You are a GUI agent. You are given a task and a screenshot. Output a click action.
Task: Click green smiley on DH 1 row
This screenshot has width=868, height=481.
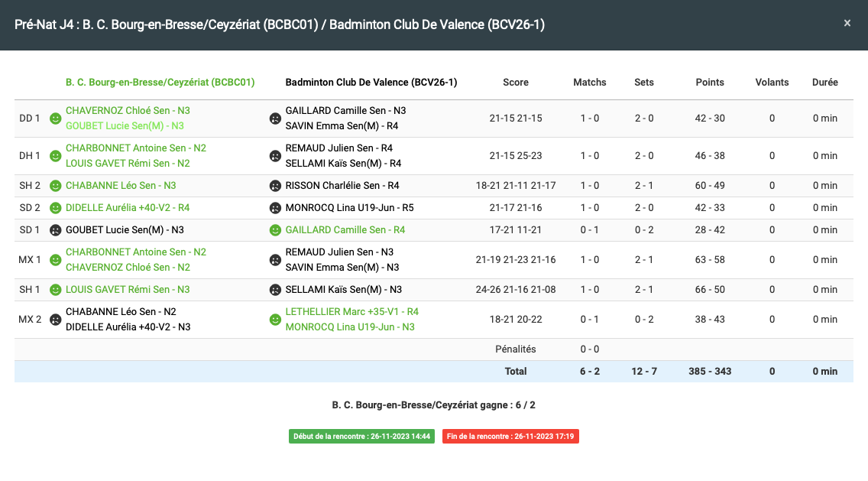(x=55, y=156)
